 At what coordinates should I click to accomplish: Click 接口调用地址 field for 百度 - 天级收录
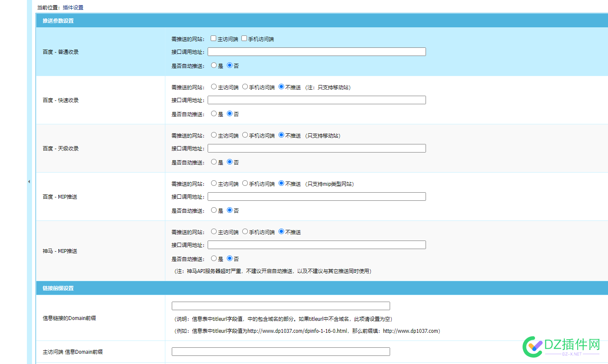[x=317, y=148]
